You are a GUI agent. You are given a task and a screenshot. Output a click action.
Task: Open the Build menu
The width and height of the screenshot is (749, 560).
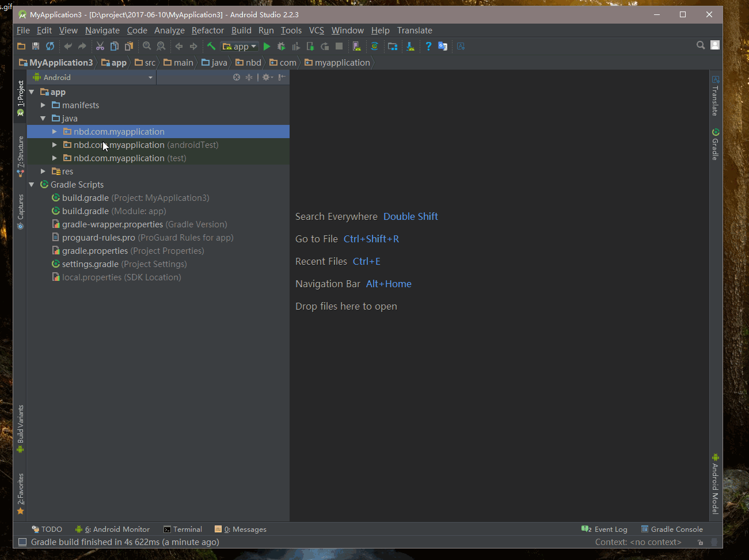pos(241,31)
